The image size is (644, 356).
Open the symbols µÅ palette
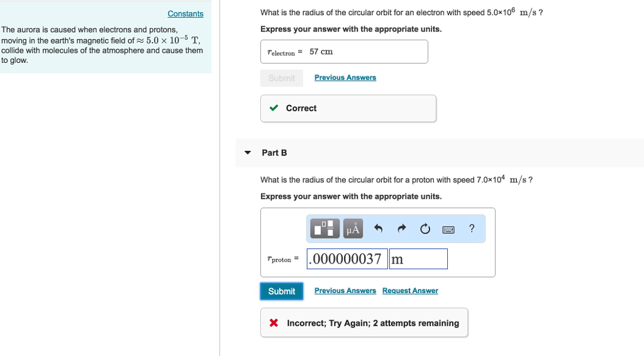353,228
